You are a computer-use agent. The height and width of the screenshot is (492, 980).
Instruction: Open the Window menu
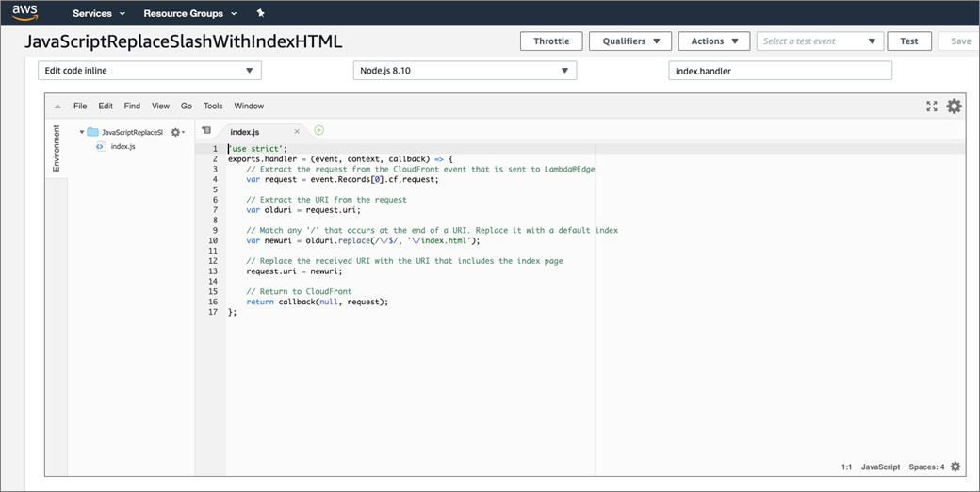(249, 106)
